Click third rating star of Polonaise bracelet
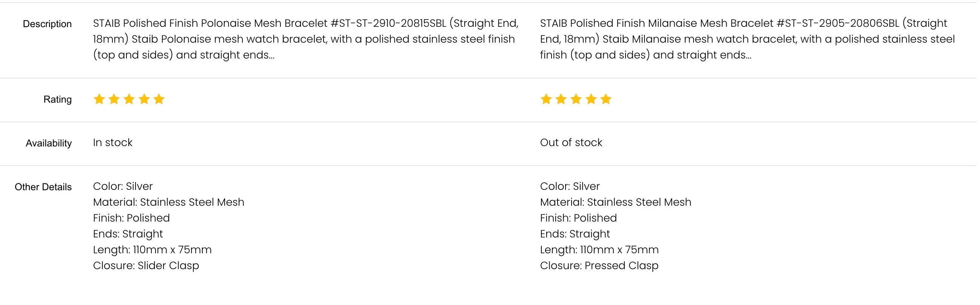The height and width of the screenshot is (305, 980). pos(129,99)
